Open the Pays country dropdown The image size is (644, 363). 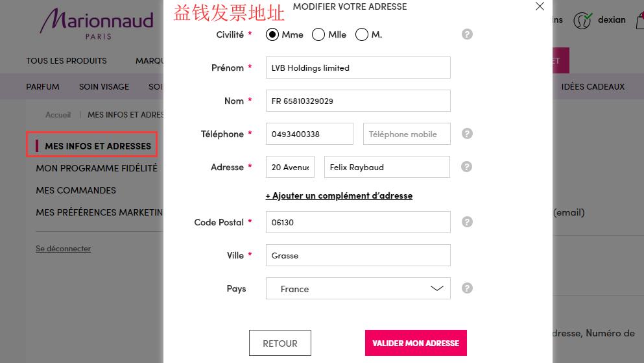pyautogui.click(x=358, y=289)
